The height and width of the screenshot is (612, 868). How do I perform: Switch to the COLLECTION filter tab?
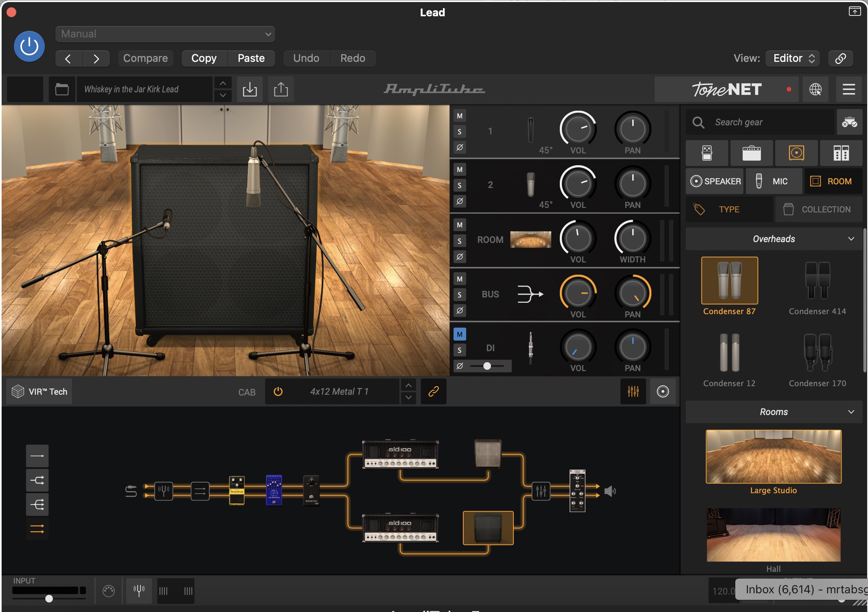point(818,209)
